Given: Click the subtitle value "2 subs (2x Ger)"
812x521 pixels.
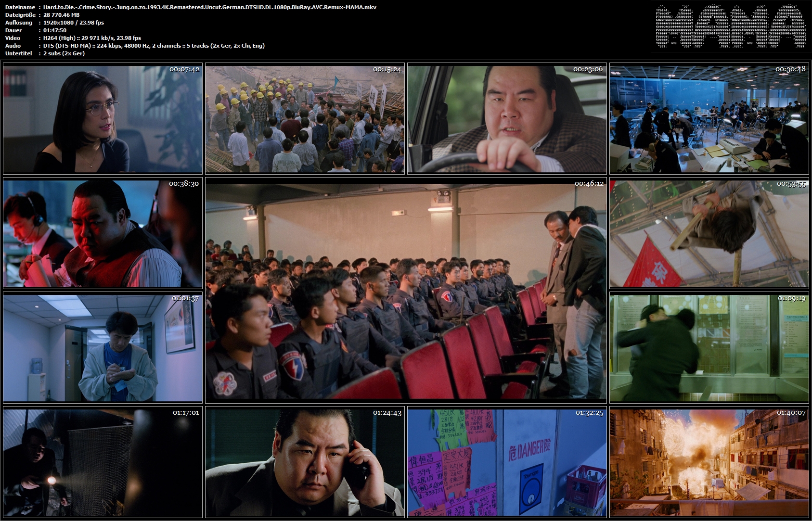Looking at the screenshot, I should click(64, 53).
